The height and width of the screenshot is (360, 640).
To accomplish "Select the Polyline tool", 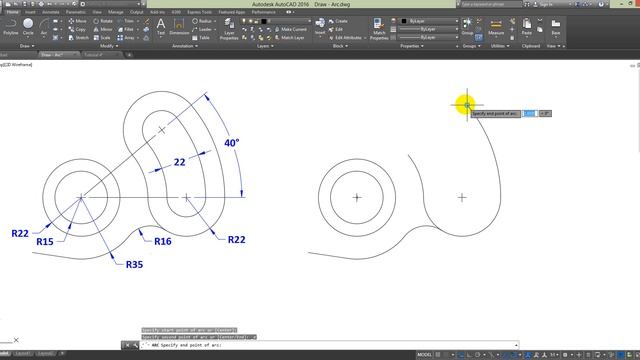I will (11, 27).
